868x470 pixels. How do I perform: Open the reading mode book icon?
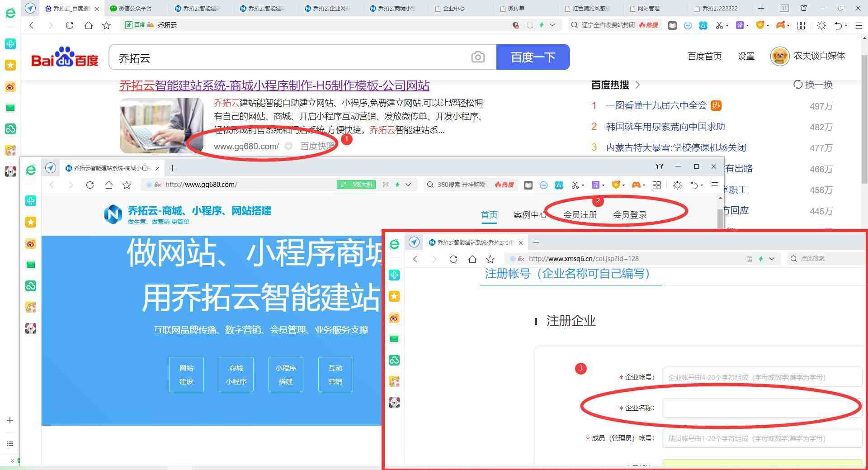pyautogui.click(x=672, y=25)
